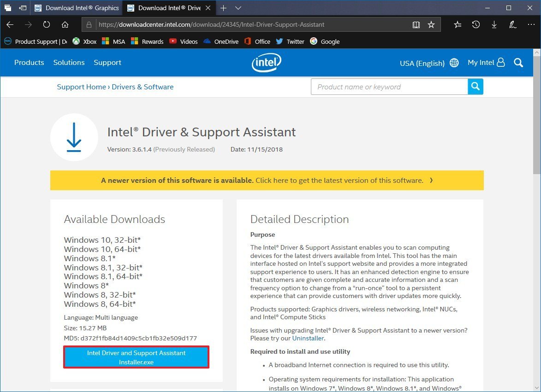Screen dimensions: 541x392
Task: Click the browser Back arrow
Action: point(10,24)
